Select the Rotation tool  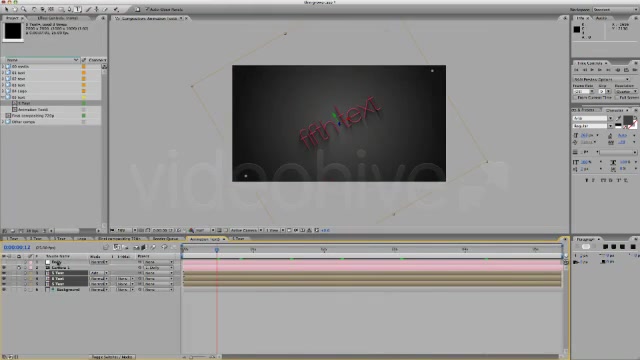pyautogui.click(x=34, y=9)
